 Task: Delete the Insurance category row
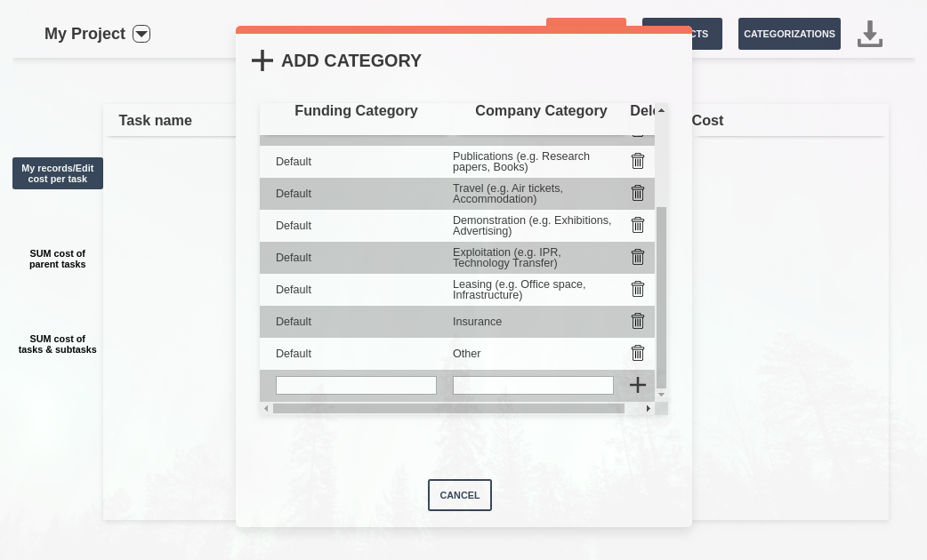637,321
